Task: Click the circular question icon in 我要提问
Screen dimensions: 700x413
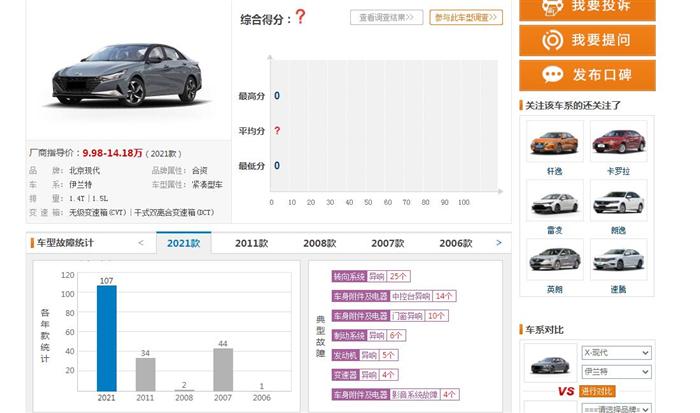Action: coord(552,40)
